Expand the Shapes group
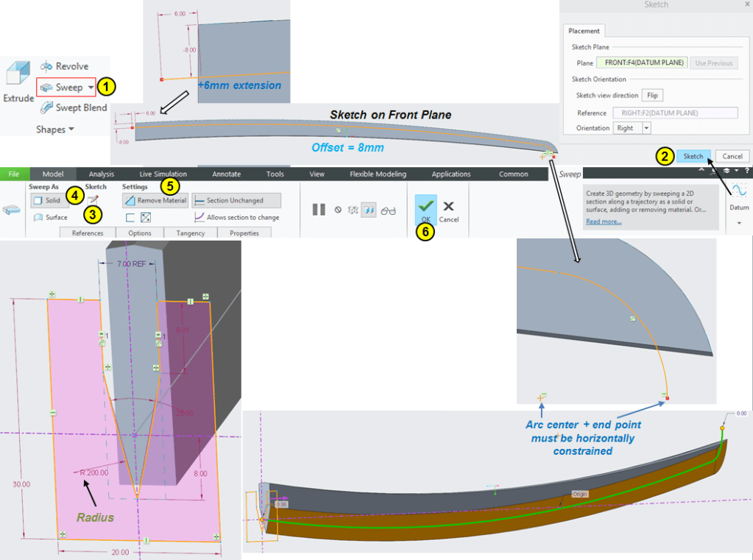The image size is (753, 560). pos(55,130)
